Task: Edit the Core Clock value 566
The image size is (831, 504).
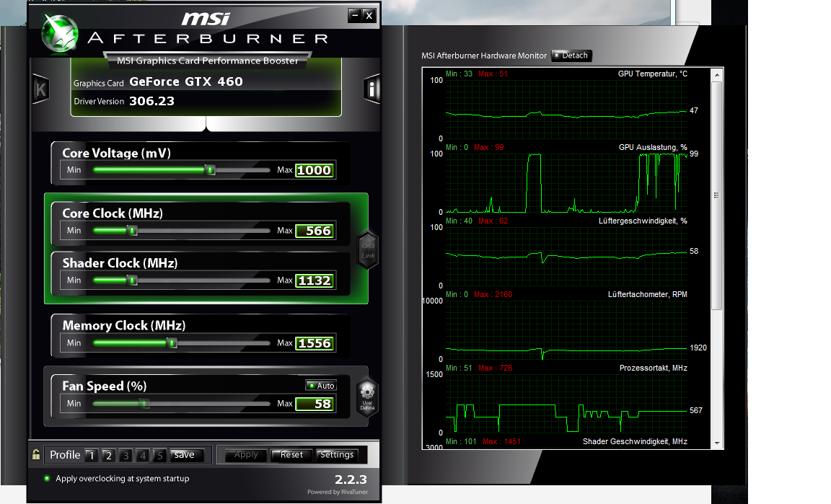Action: (315, 231)
